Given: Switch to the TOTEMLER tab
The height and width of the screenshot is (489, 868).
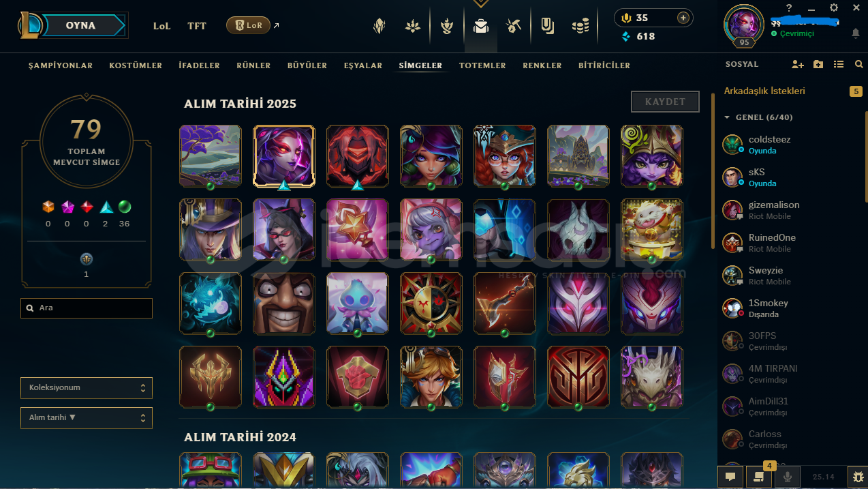Looking at the screenshot, I should 482,65.
